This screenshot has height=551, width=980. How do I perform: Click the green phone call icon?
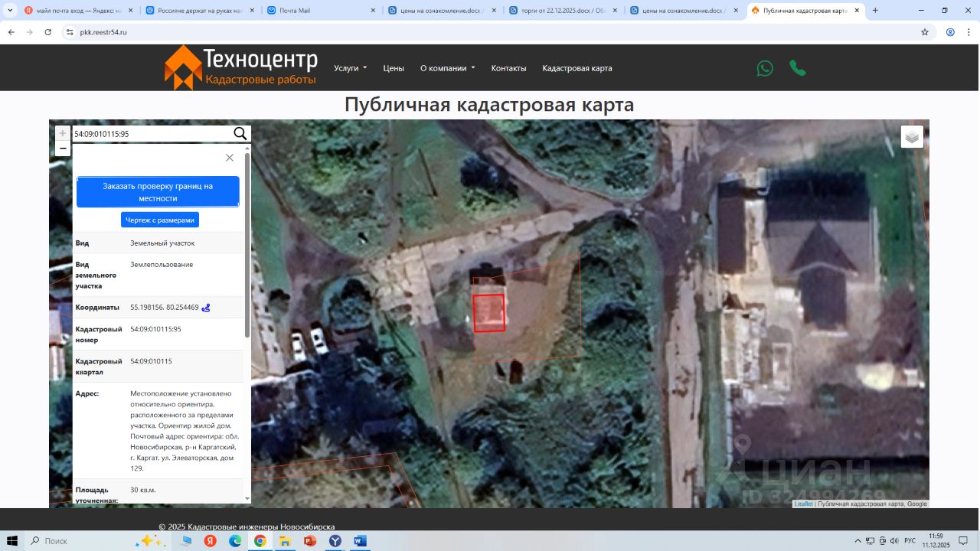pyautogui.click(x=798, y=68)
